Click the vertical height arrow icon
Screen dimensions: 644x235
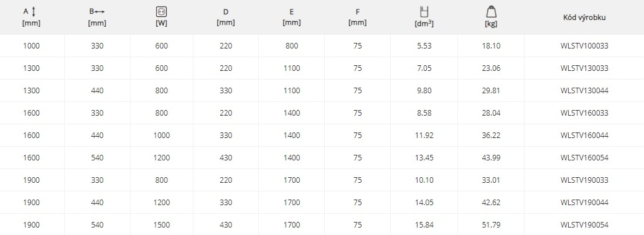click(x=34, y=11)
